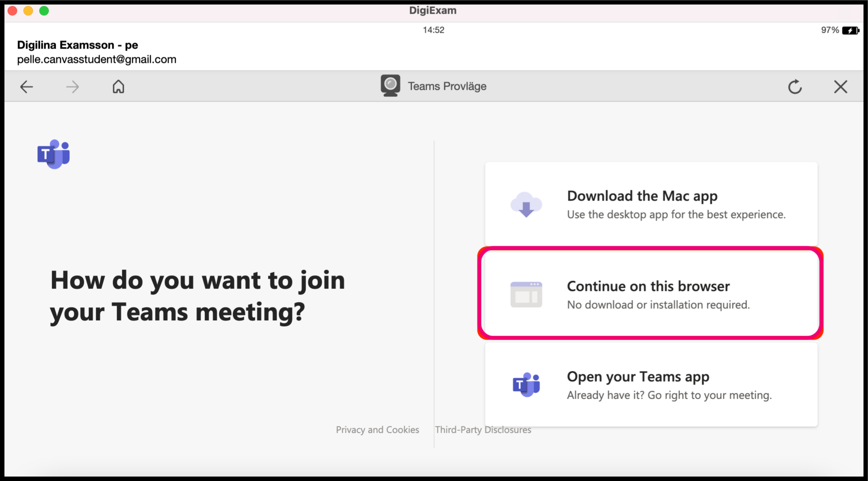Open the home page icon
868x481 pixels.
pyautogui.click(x=118, y=86)
